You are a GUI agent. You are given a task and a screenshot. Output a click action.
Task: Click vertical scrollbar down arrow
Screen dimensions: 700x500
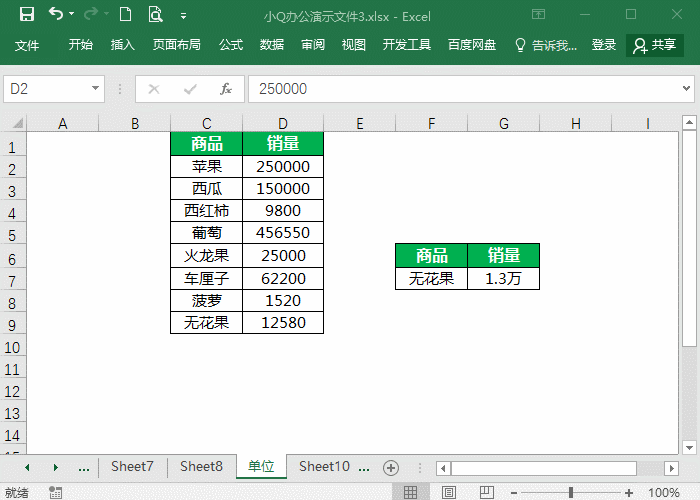coord(689,447)
